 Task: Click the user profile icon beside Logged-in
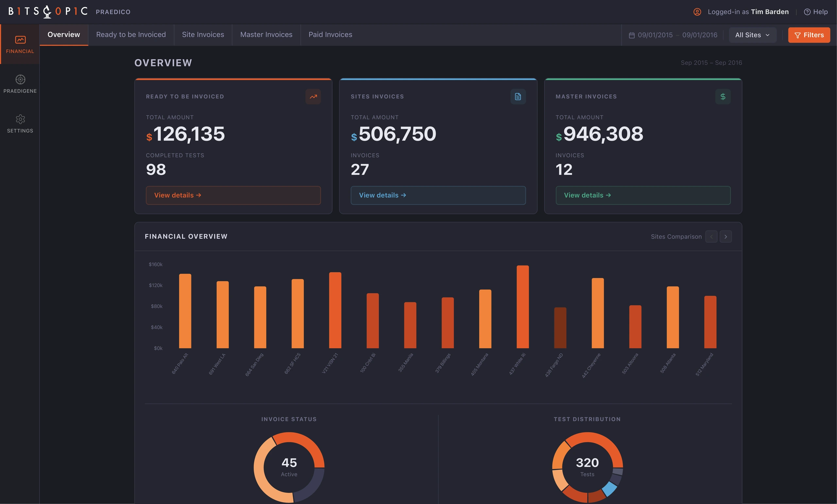click(697, 12)
